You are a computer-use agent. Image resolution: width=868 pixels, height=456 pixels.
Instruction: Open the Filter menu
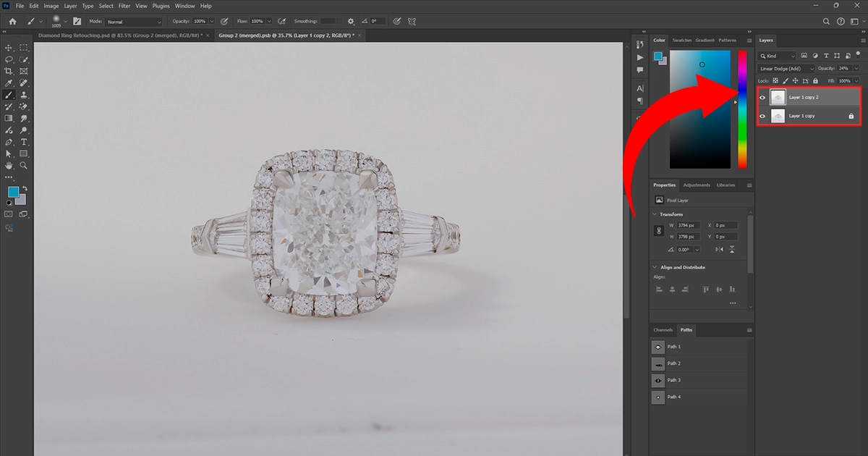click(124, 6)
